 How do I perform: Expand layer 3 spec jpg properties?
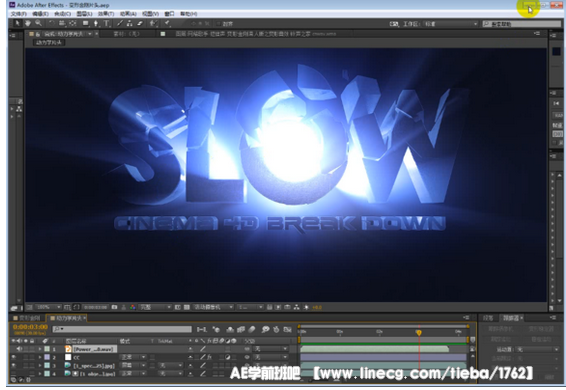pos(40,365)
